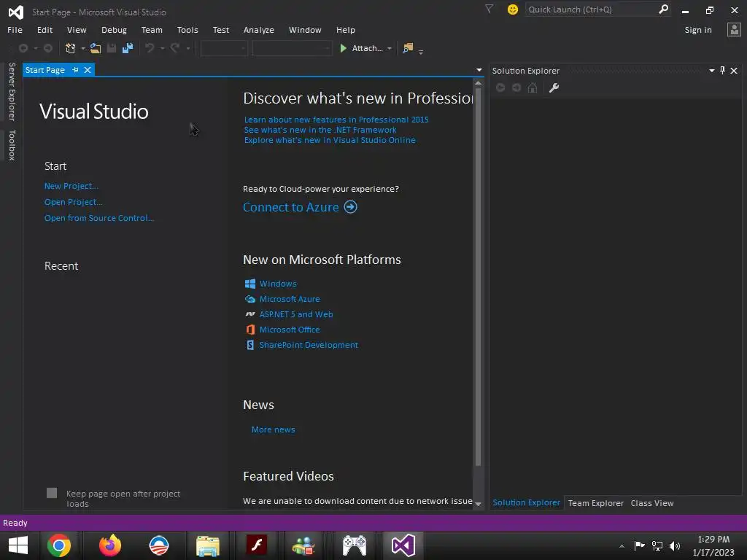Show hidden system tray icons
This screenshot has width=747, height=560.
(622, 546)
